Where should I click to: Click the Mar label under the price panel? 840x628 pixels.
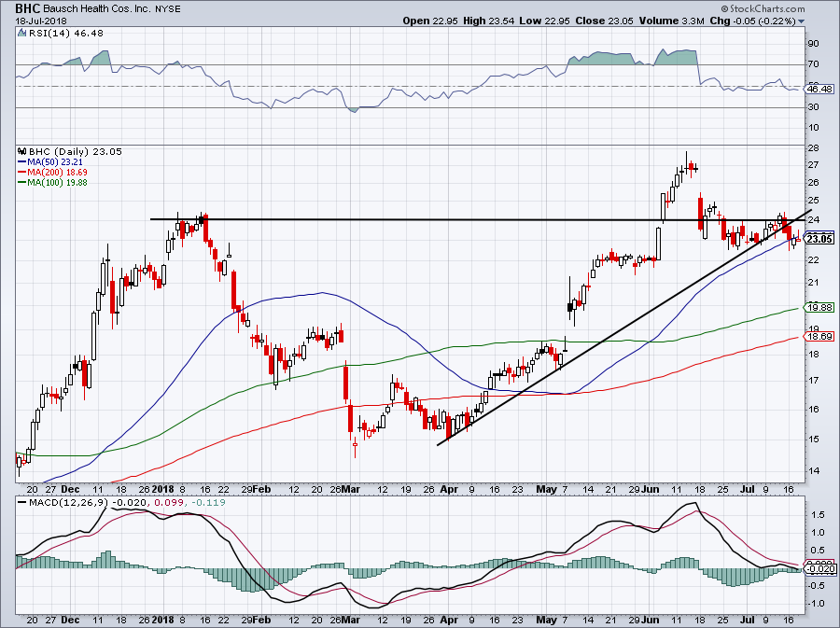coord(351,489)
